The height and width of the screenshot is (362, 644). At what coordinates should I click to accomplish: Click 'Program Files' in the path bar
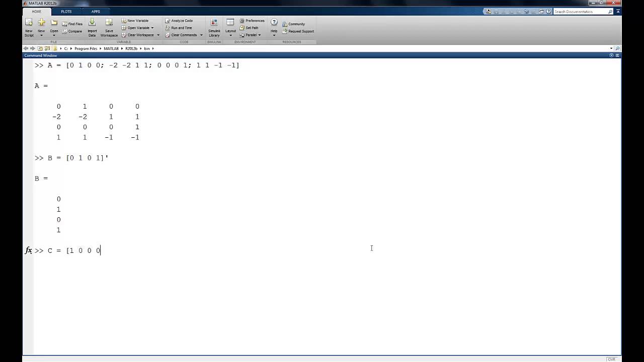coord(86,49)
